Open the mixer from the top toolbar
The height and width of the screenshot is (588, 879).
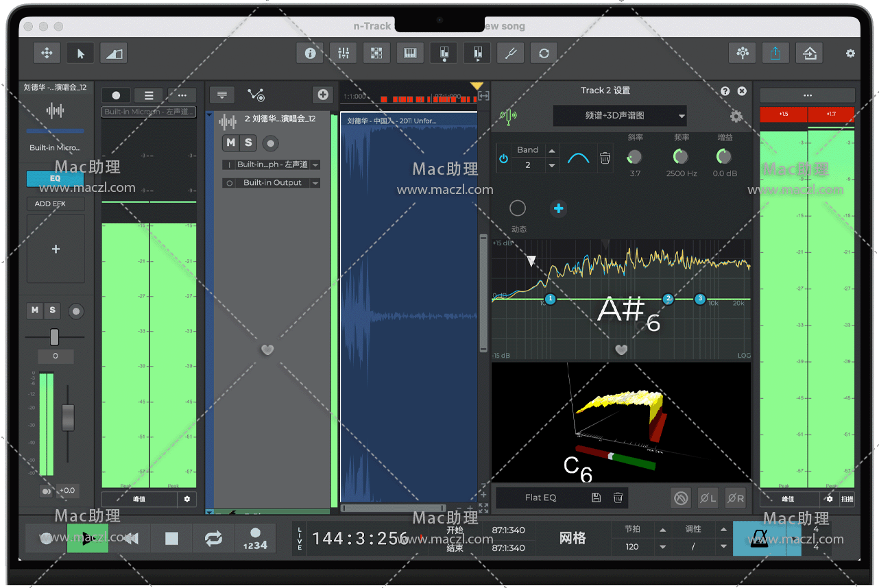click(344, 53)
